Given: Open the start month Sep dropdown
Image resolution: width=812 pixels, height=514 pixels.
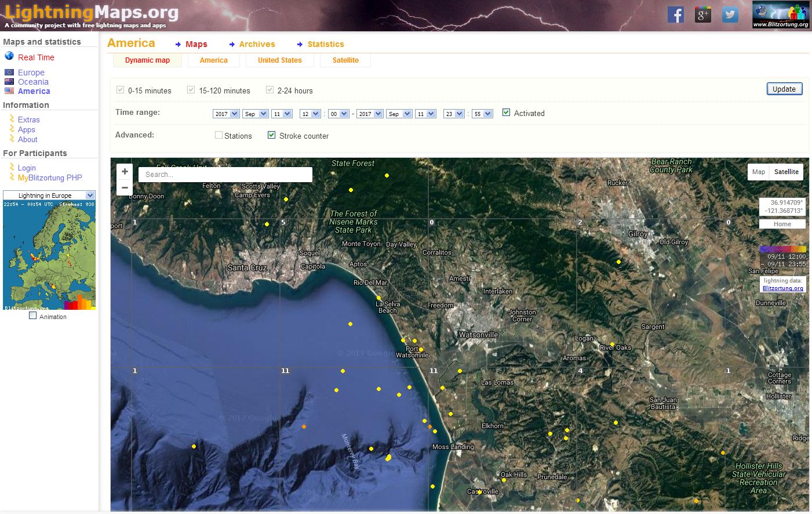Looking at the screenshot, I should pos(255,114).
